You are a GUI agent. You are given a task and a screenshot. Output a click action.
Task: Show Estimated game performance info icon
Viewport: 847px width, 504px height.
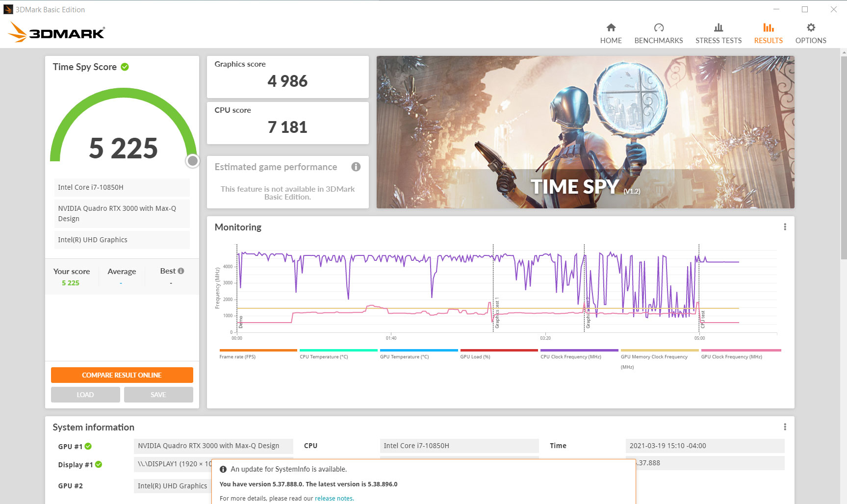356,167
